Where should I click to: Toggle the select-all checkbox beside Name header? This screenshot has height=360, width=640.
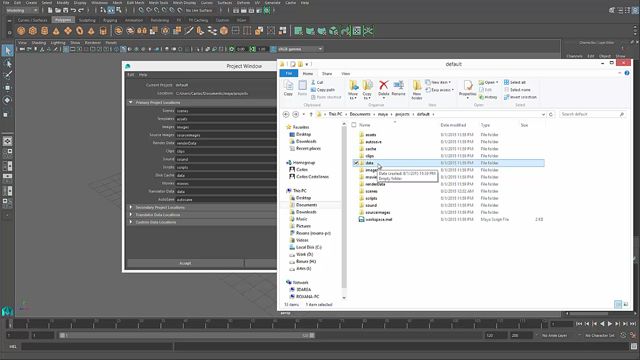click(354, 125)
